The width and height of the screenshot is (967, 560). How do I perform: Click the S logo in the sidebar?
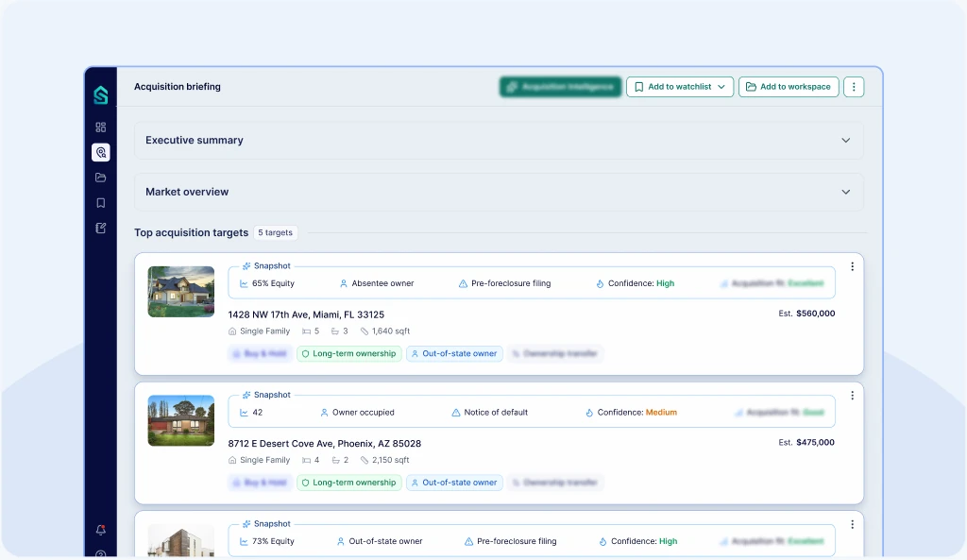[100, 95]
